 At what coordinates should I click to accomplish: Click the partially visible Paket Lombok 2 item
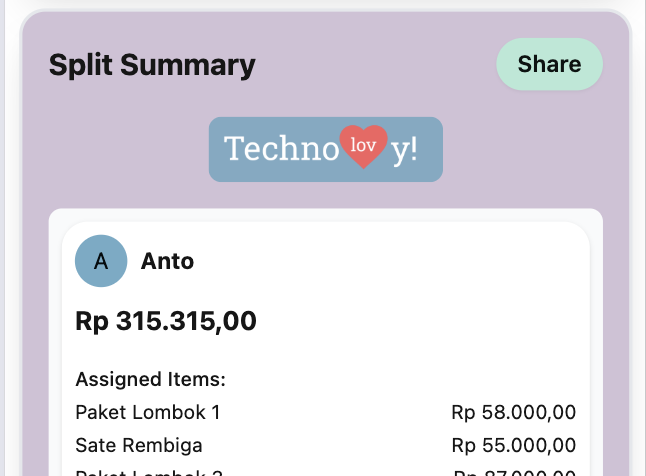148,472
